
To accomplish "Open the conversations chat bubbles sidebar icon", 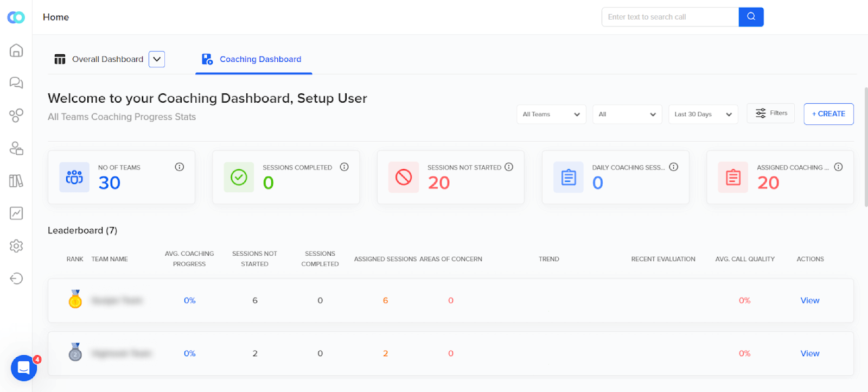I will [16, 83].
